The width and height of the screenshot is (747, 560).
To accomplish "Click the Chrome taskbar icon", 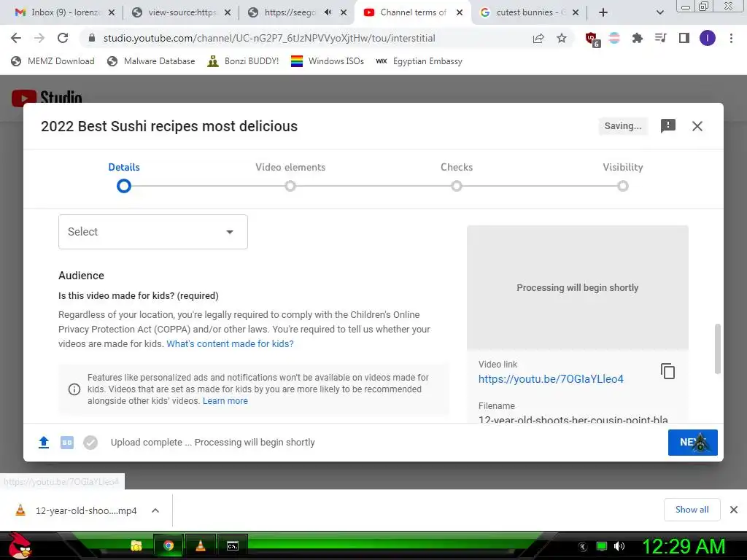I will coord(169,545).
